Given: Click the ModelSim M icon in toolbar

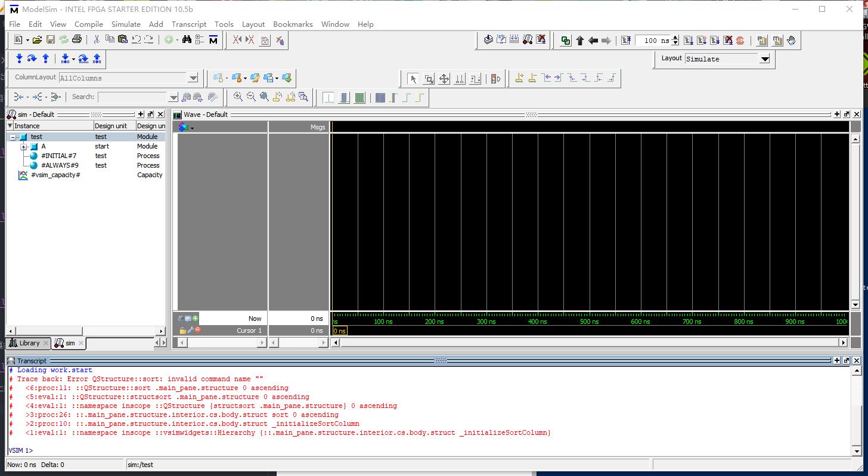Looking at the screenshot, I should click(x=213, y=40).
